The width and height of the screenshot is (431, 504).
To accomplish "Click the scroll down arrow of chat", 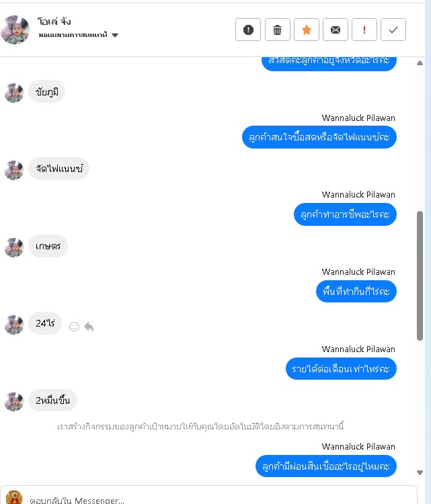I will pyautogui.click(x=420, y=472).
